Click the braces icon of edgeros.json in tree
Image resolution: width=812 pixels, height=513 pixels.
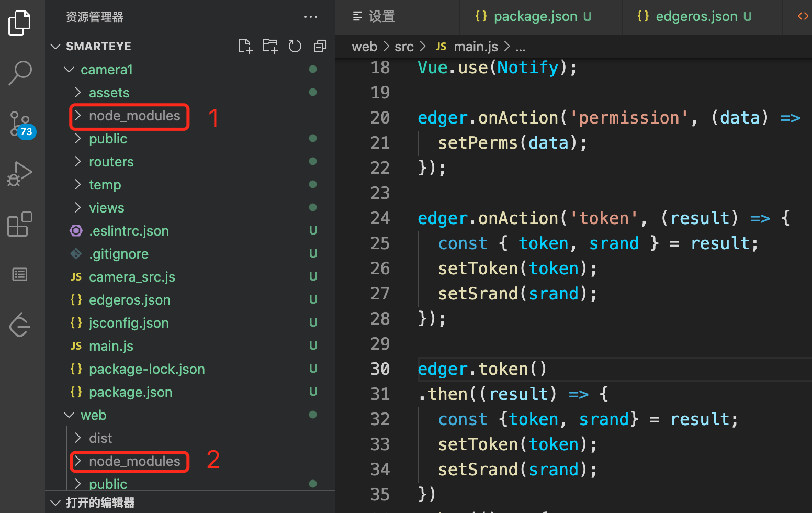click(76, 300)
